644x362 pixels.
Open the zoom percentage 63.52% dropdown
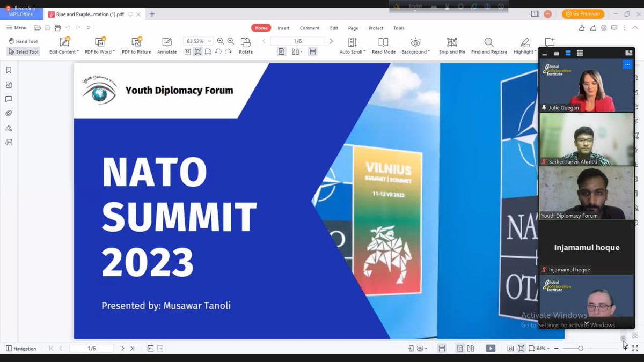(209, 41)
